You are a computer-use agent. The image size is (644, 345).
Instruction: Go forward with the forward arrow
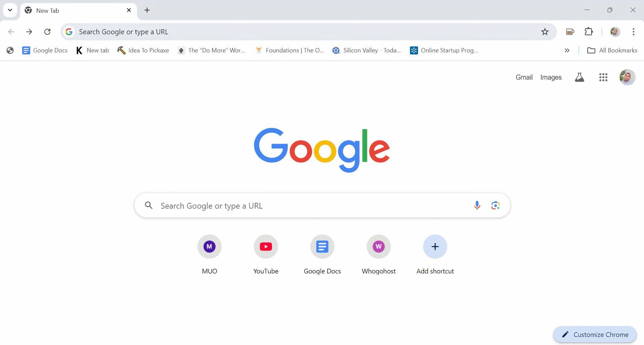29,32
